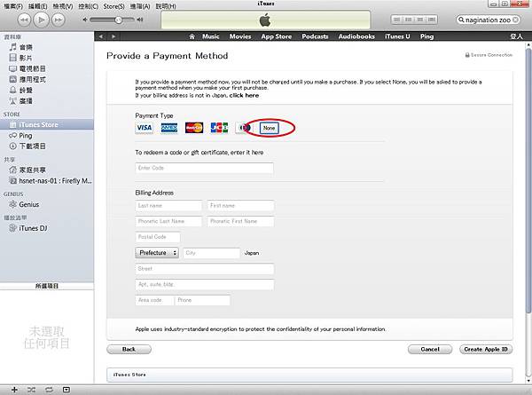The width and height of the screenshot is (532, 395).
Task: Select the Diners Club payment type
Action: tap(243, 128)
